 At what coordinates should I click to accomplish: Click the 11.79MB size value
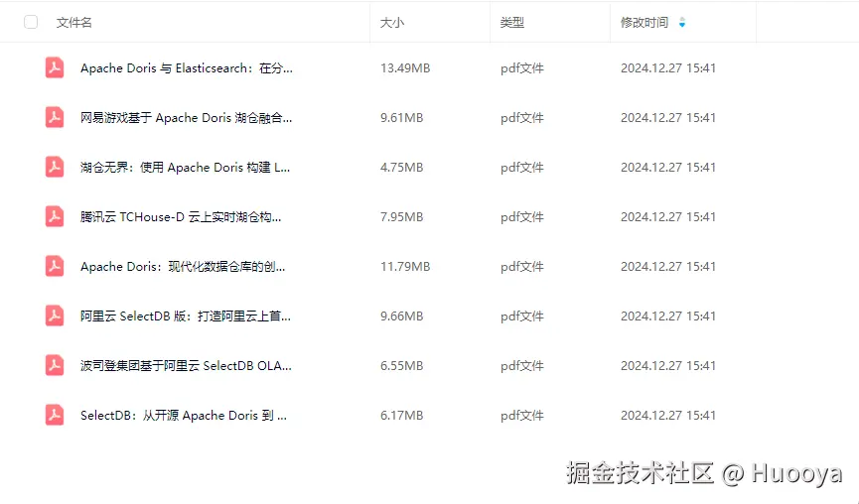pos(405,267)
